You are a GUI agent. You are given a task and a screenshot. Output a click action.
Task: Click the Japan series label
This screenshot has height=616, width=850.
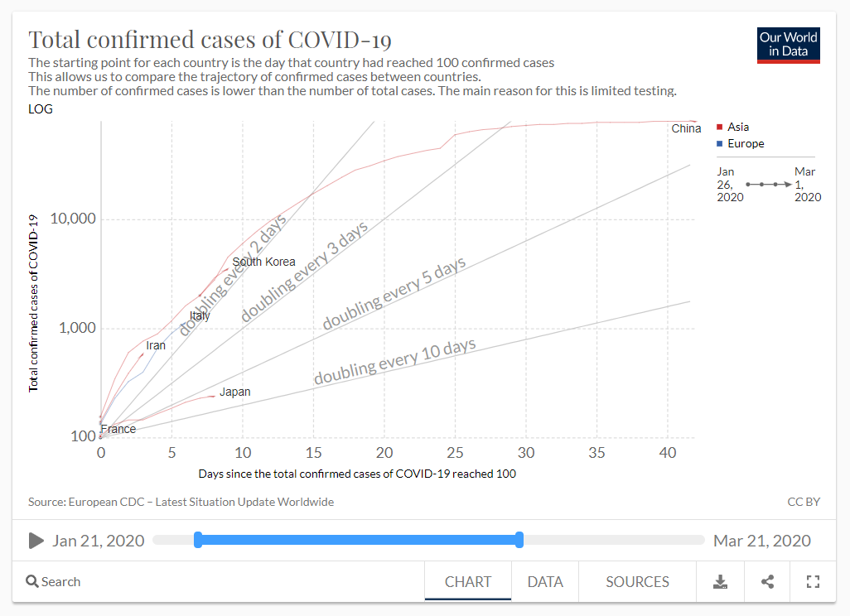tap(235, 392)
